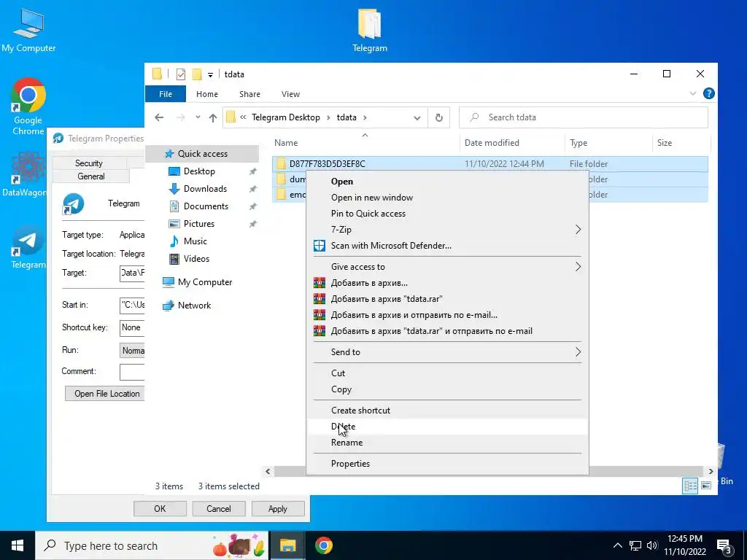Refresh the tdata folder view
747x560 pixels.
click(x=438, y=117)
